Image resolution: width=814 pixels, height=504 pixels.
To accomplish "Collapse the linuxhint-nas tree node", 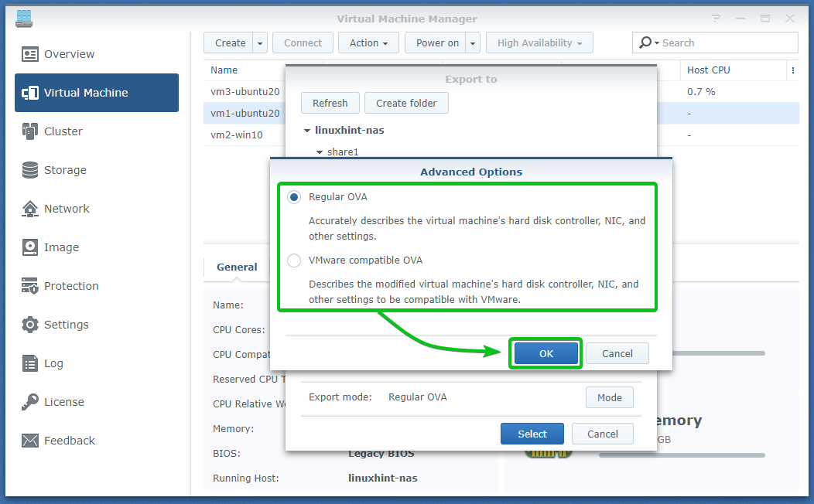I will [x=307, y=131].
